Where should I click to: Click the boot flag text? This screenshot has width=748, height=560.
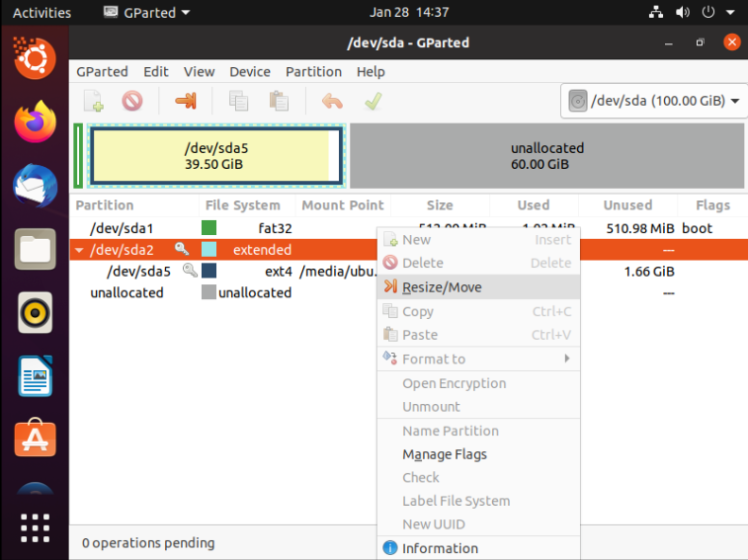click(x=697, y=228)
